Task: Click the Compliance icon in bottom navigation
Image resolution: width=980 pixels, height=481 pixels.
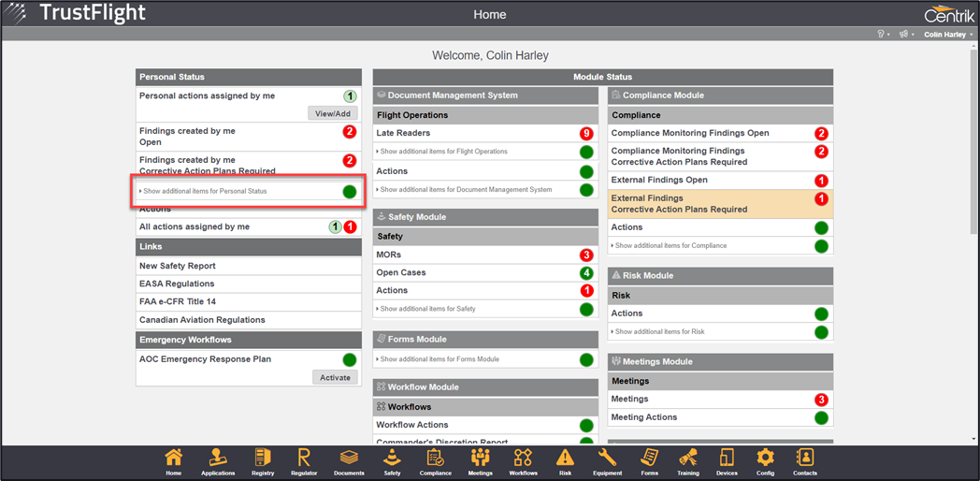Action: point(435,459)
